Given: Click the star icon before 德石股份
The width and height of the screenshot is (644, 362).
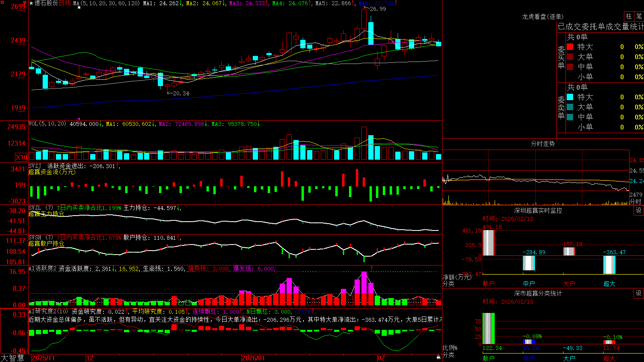Looking at the screenshot, I should (x=31, y=3).
